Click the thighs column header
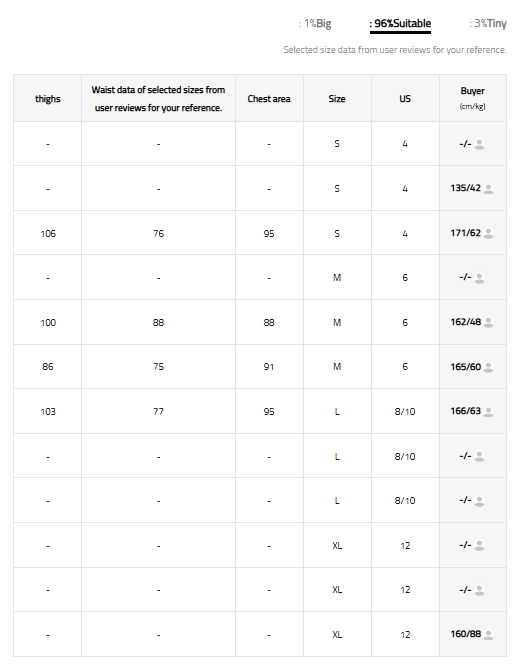This screenshot has width=516, height=667. tap(48, 98)
